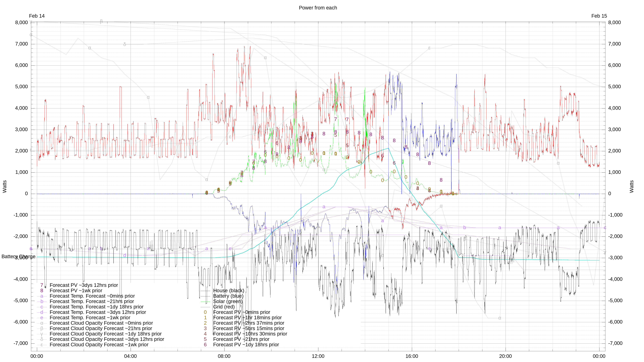
Task: Click legend entry 'Forecast PV ~3dys 12hrs prior'
Action: [84, 285]
